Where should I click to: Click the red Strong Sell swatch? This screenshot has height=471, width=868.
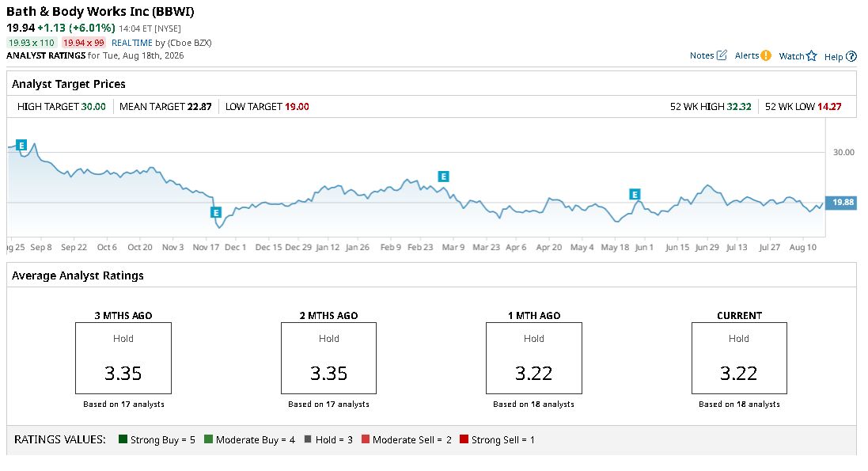point(464,439)
